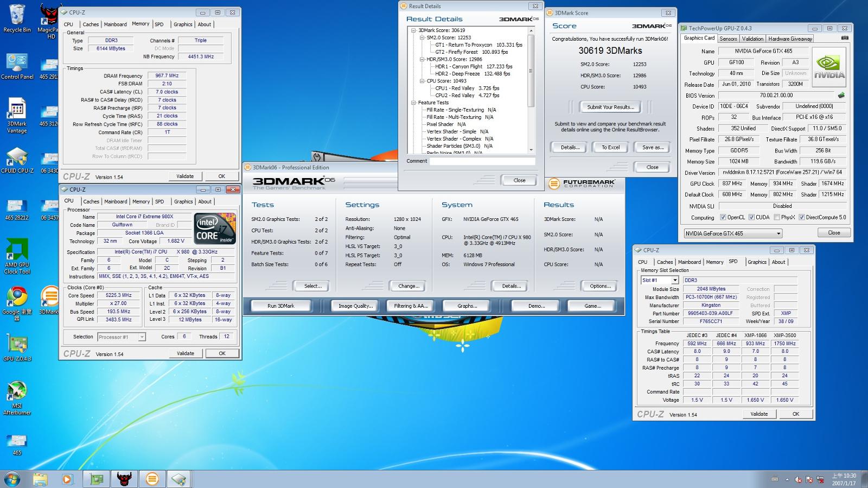The width and height of the screenshot is (868, 488).
Task: Open Caches tab in top CPU-Z window
Action: click(x=91, y=24)
